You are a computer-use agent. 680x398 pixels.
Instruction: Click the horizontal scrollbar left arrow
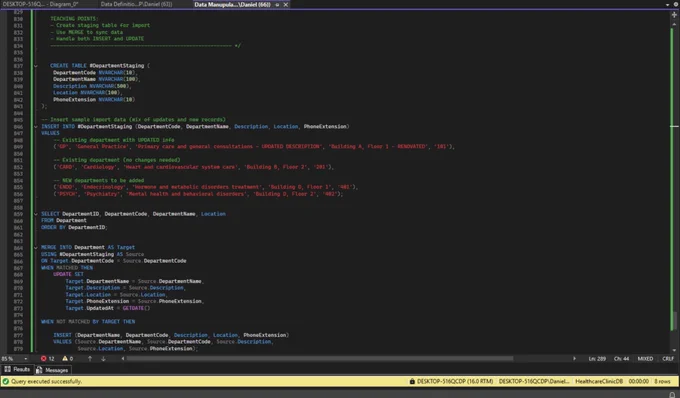[123, 359]
